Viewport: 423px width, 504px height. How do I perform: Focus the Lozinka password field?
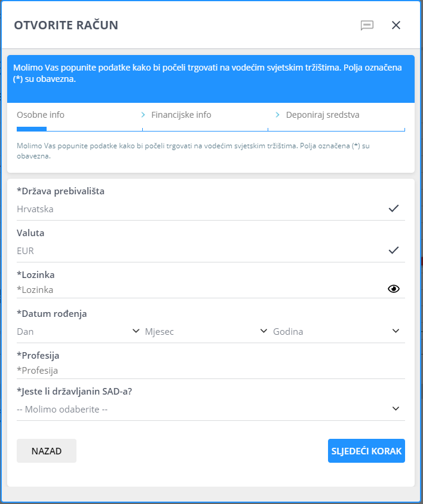point(197,289)
